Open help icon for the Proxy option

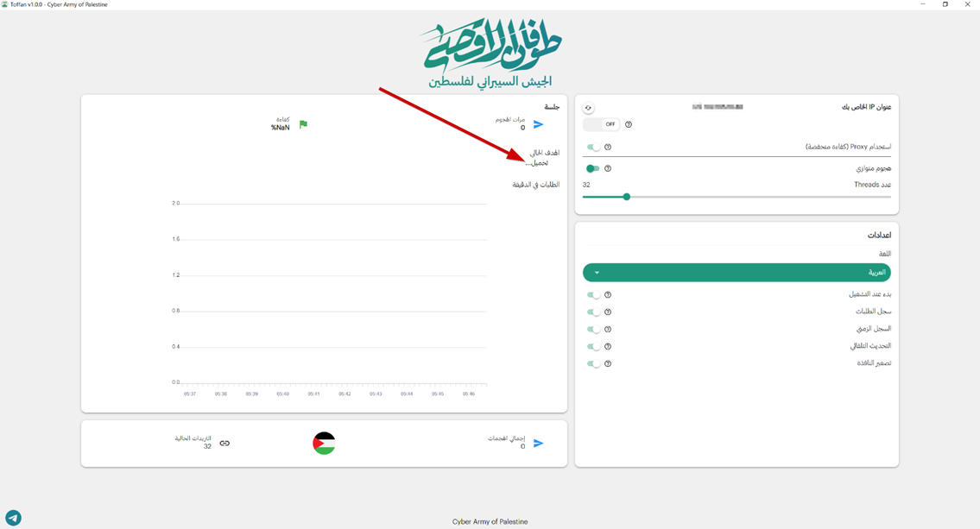608,148
